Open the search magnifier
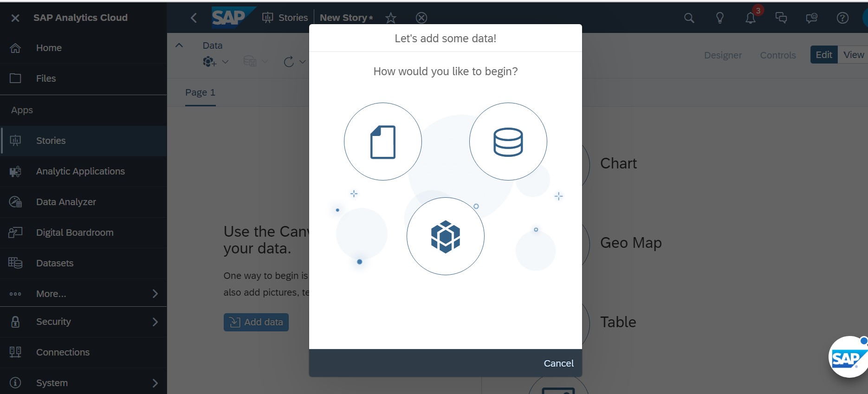This screenshot has height=394, width=868. pos(689,18)
